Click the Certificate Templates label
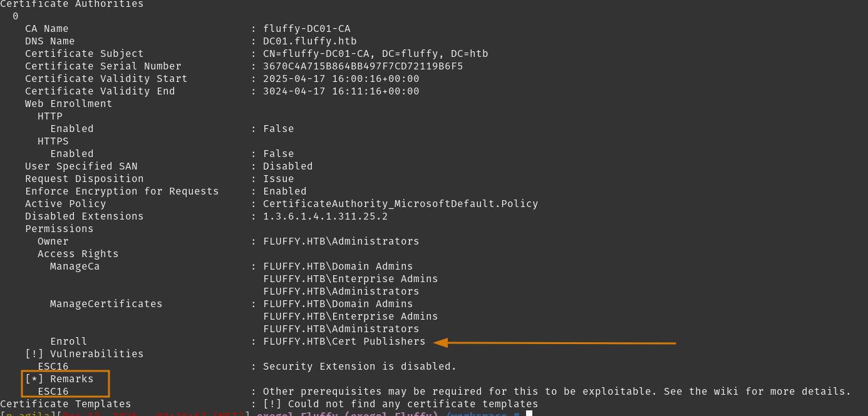 66,404
